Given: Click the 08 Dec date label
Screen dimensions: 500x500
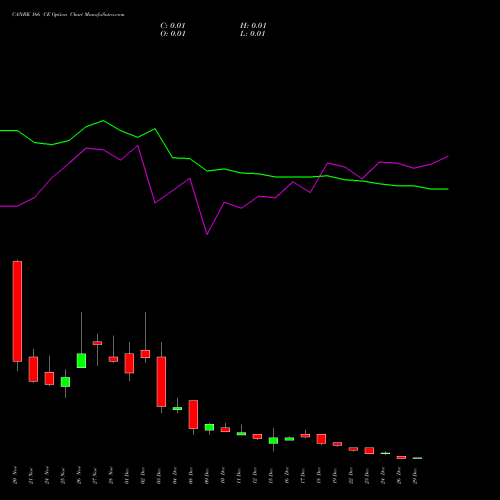Looking at the screenshot, I should pos(191,475).
